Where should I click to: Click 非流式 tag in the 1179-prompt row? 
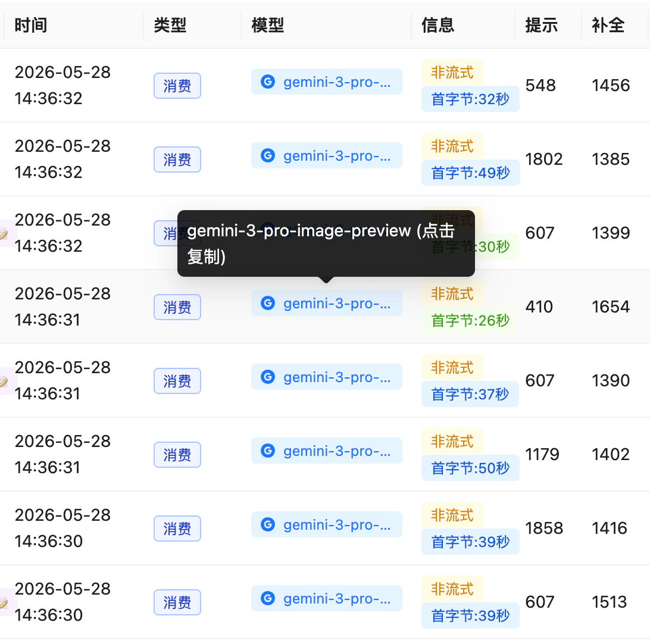[452, 441]
